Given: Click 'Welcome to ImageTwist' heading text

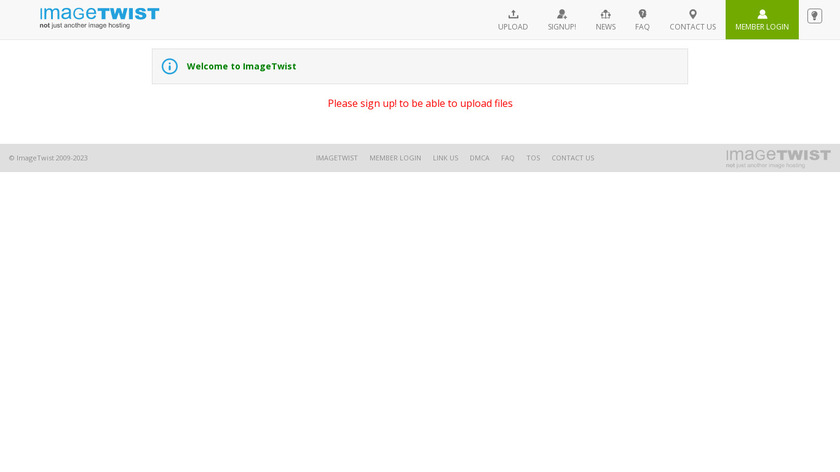Looking at the screenshot, I should coord(241,66).
